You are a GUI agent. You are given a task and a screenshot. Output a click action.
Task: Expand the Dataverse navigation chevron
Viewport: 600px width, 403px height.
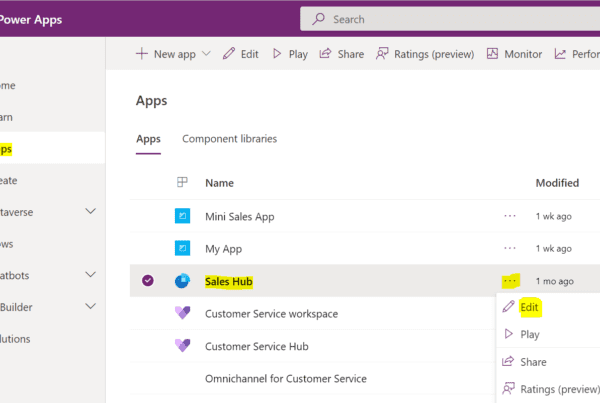click(91, 211)
